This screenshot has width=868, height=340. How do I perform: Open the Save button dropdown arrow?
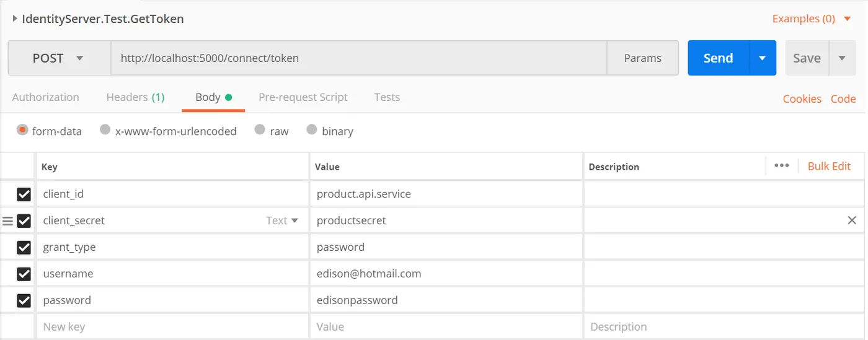pos(842,58)
